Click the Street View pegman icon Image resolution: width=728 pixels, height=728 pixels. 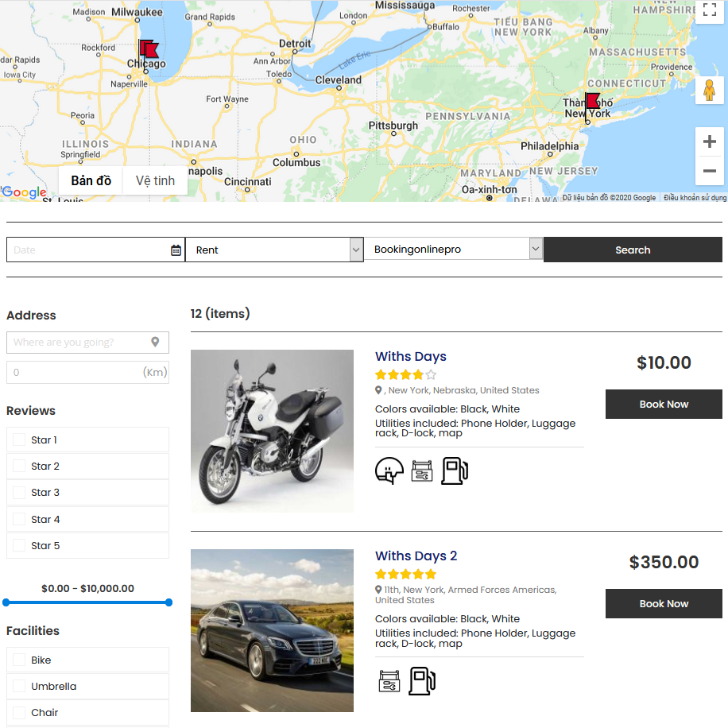point(709,91)
